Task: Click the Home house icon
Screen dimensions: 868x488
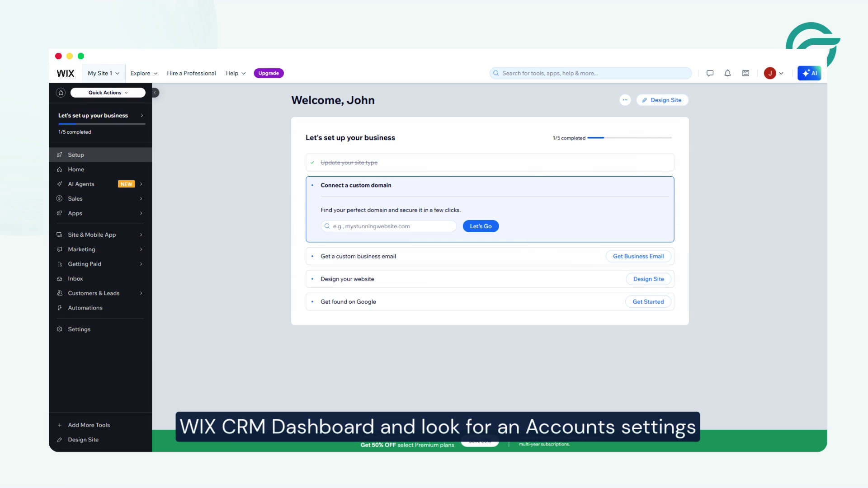Action: coord(59,169)
